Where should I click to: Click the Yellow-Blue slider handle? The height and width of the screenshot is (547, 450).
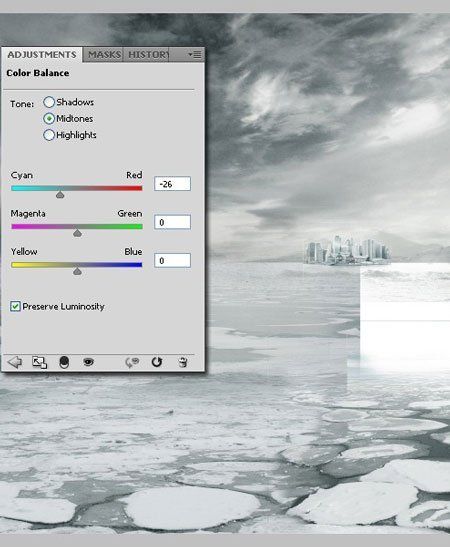pos(77,271)
